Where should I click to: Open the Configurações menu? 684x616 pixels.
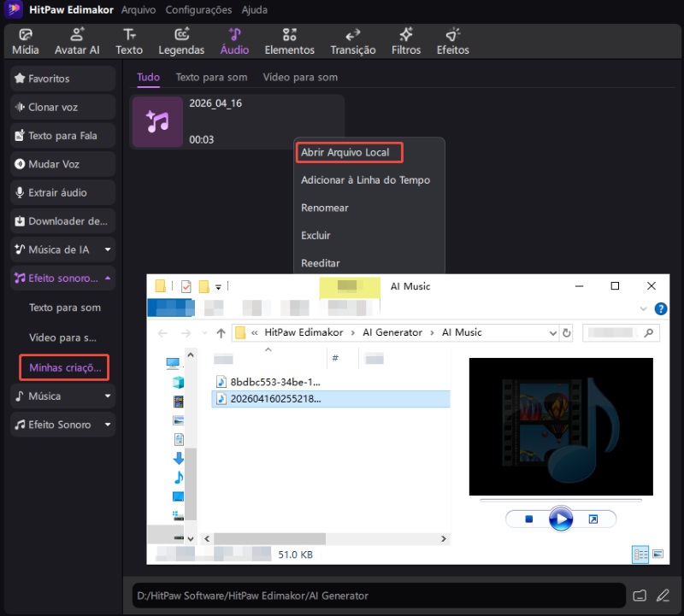[198, 10]
